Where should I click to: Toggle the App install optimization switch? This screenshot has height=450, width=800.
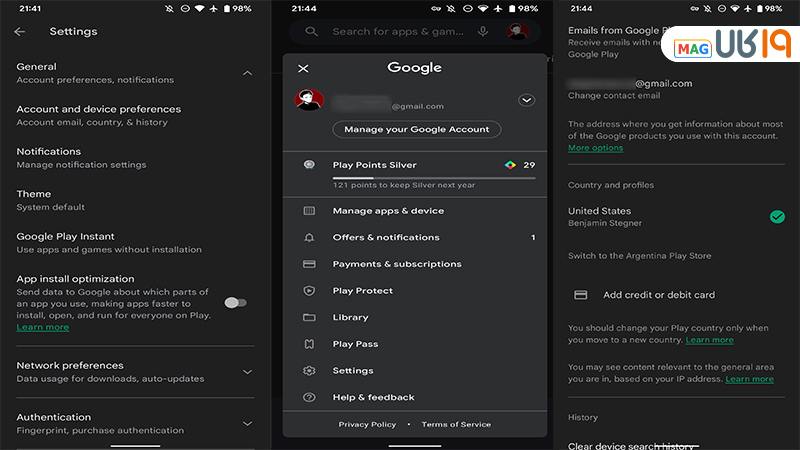pos(235,302)
